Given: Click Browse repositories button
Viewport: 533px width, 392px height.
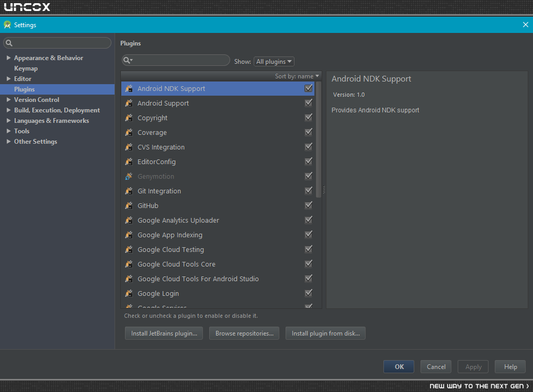Looking at the screenshot, I should (244, 333).
